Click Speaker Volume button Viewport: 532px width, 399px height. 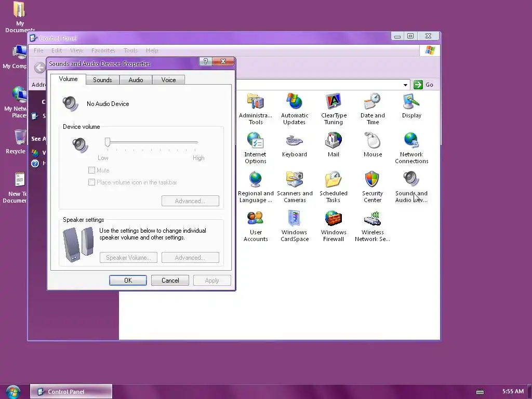[128, 258]
